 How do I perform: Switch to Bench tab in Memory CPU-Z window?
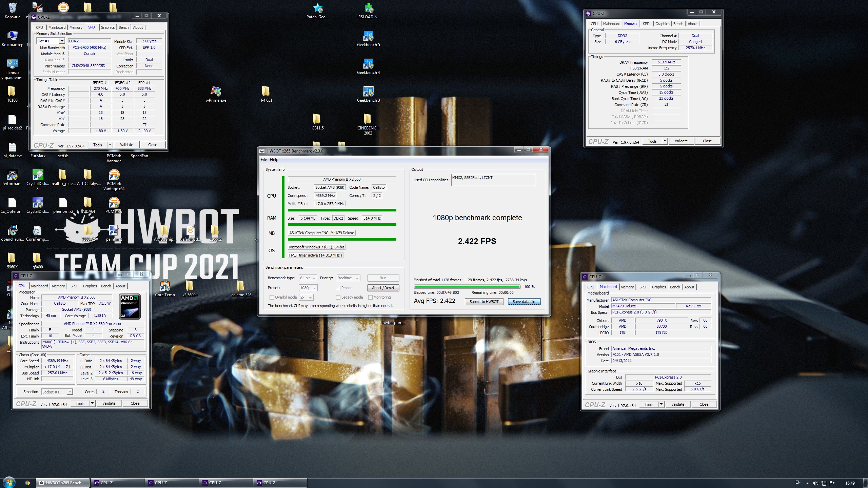[678, 24]
